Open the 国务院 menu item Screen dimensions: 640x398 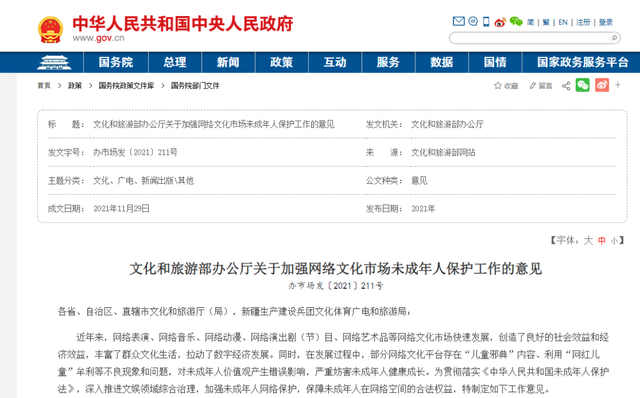coord(116,62)
